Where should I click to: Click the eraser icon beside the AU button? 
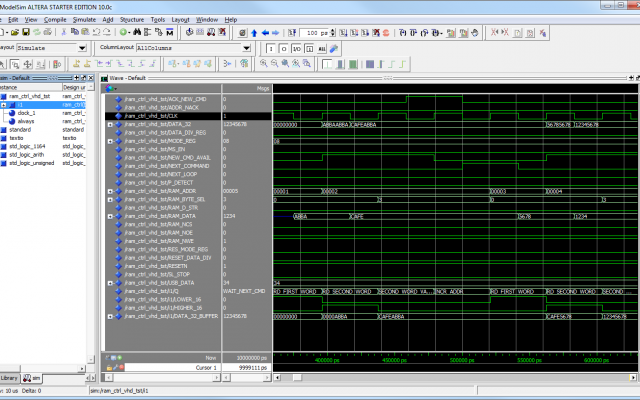[x=333, y=48]
